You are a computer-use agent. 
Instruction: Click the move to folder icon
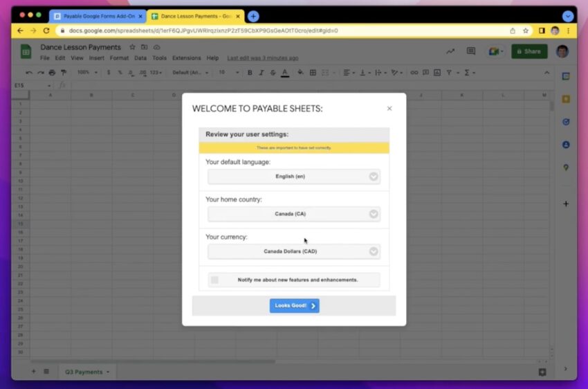click(x=145, y=47)
